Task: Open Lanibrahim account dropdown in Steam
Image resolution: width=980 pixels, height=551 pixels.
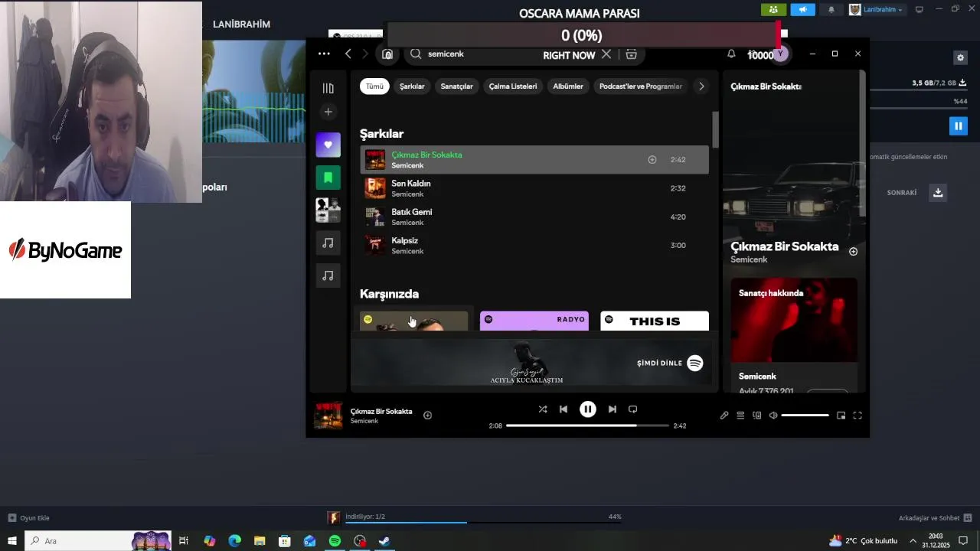Action: coord(877,9)
